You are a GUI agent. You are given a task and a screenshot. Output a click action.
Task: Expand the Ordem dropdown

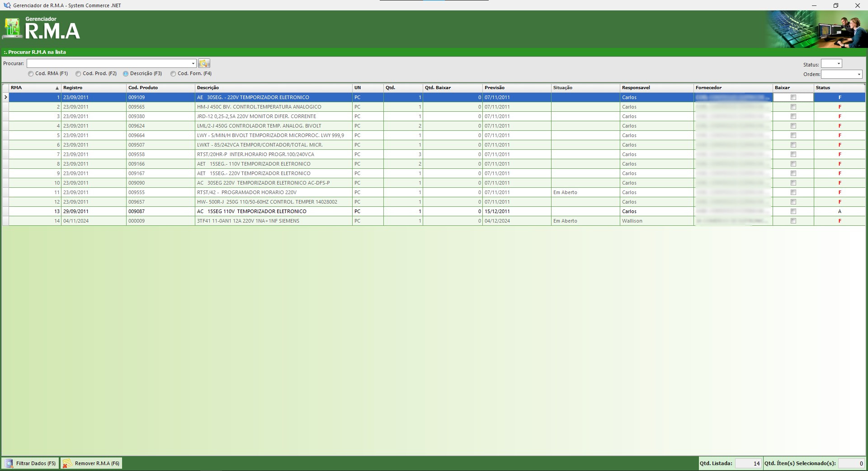(859, 74)
